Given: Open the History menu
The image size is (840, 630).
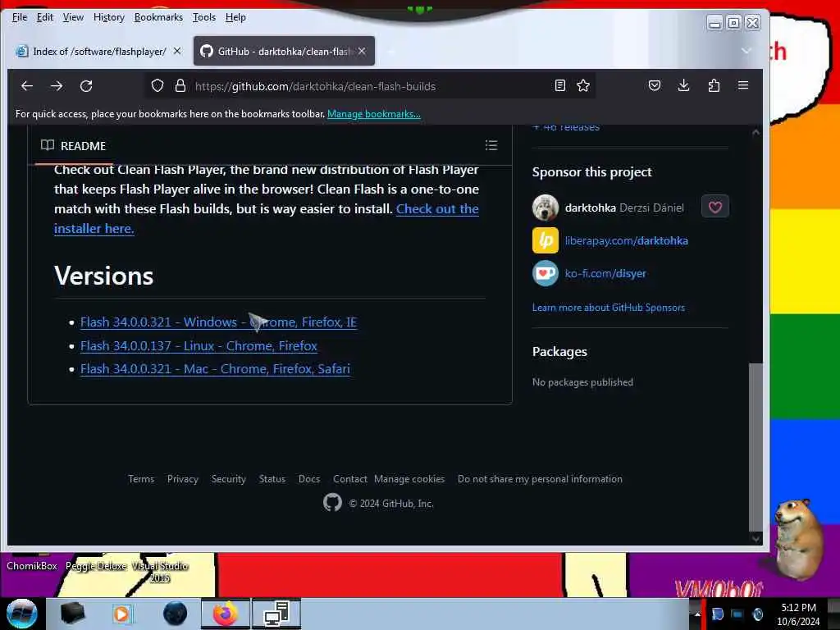Looking at the screenshot, I should tap(109, 17).
